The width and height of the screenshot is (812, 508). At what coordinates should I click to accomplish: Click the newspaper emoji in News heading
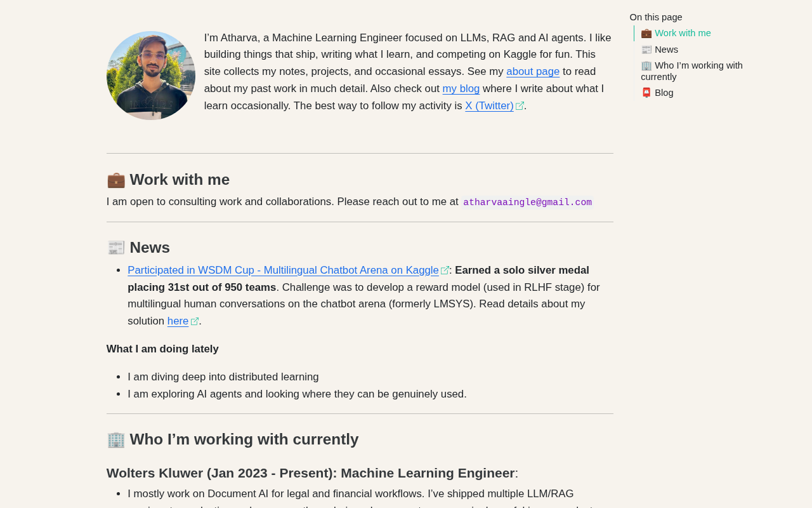[116, 248]
